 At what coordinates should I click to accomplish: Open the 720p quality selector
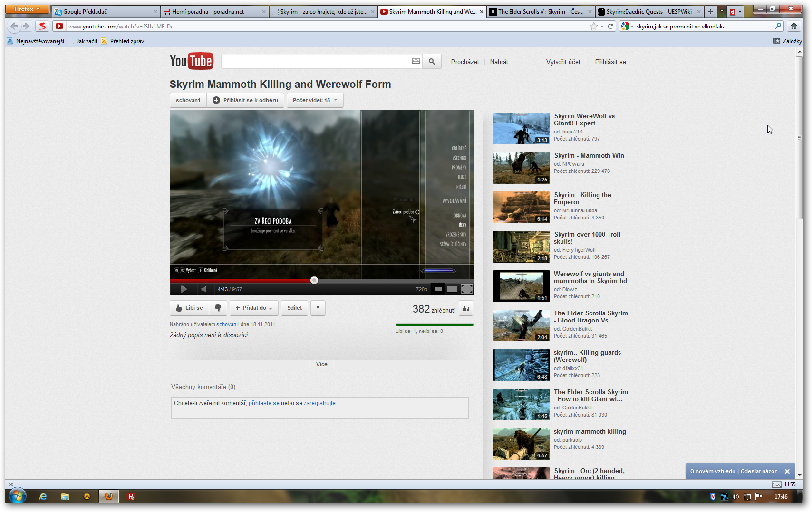(x=421, y=289)
